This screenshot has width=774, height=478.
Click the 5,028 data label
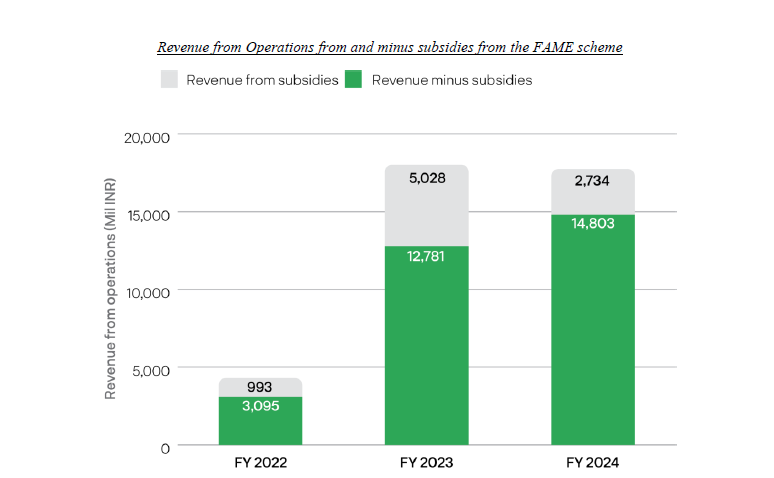(426, 179)
